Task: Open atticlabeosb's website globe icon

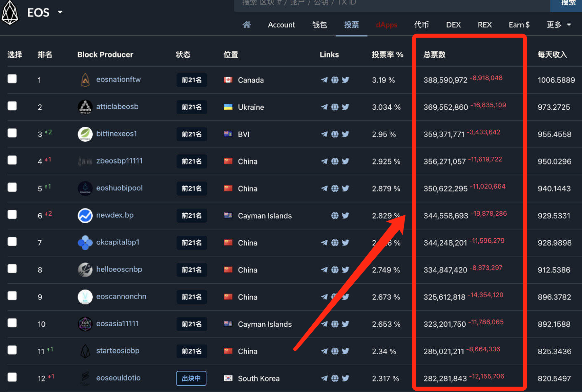Action: [x=335, y=107]
